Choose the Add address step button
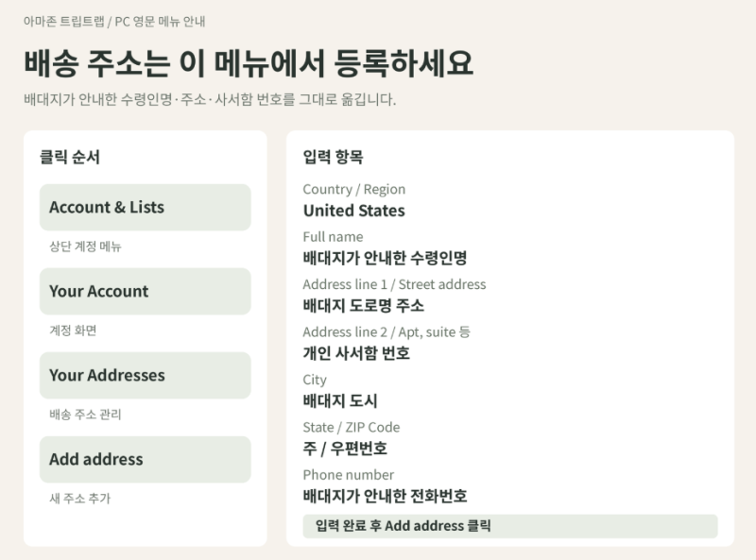This screenshot has height=560, width=756. [146, 459]
